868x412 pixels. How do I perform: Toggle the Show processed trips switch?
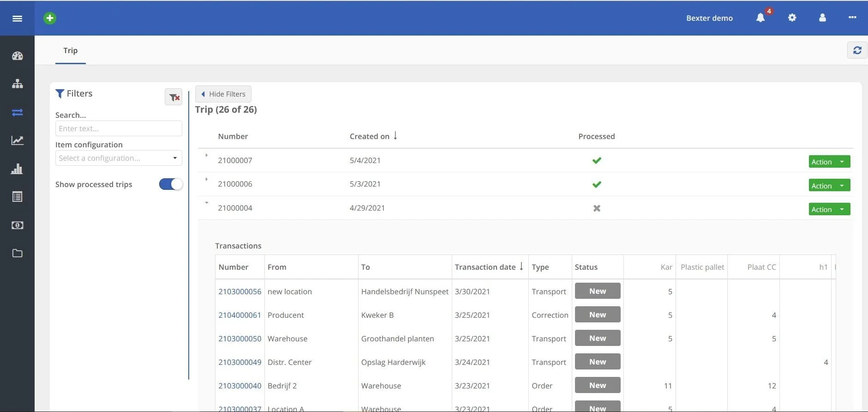tap(171, 184)
